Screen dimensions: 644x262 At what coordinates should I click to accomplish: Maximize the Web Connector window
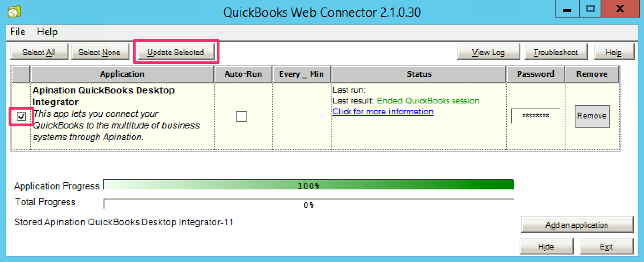click(590, 8)
